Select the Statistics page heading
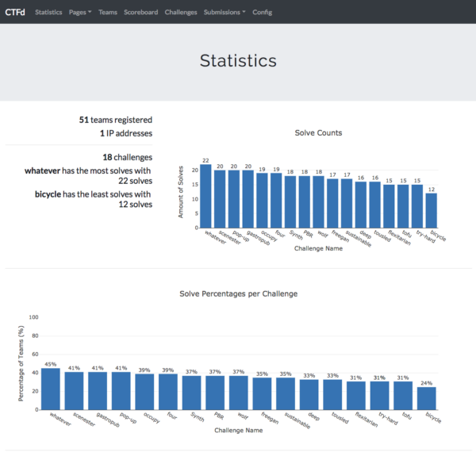 coord(238,60)
